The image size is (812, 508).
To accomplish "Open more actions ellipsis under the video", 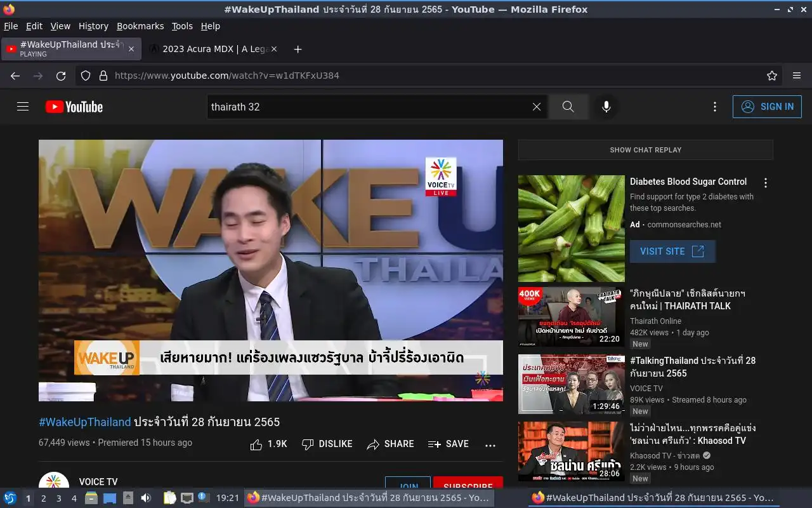I will (490, 445).
